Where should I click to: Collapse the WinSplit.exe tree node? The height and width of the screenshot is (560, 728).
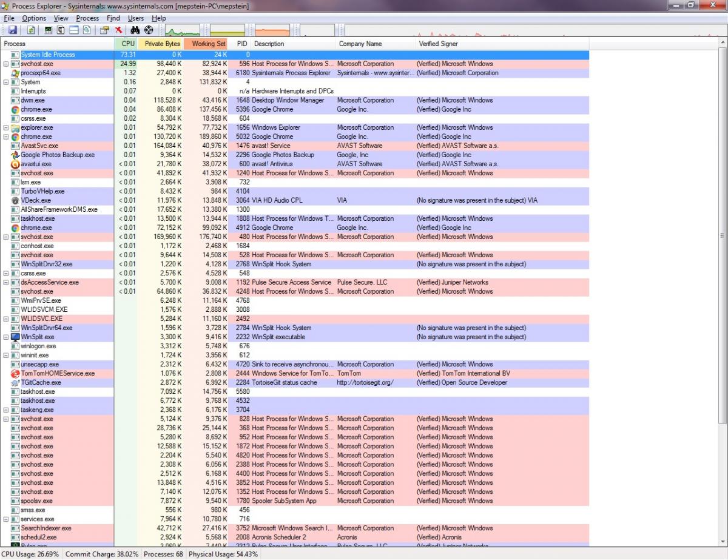pyautogui.click(x=6, y=337)
